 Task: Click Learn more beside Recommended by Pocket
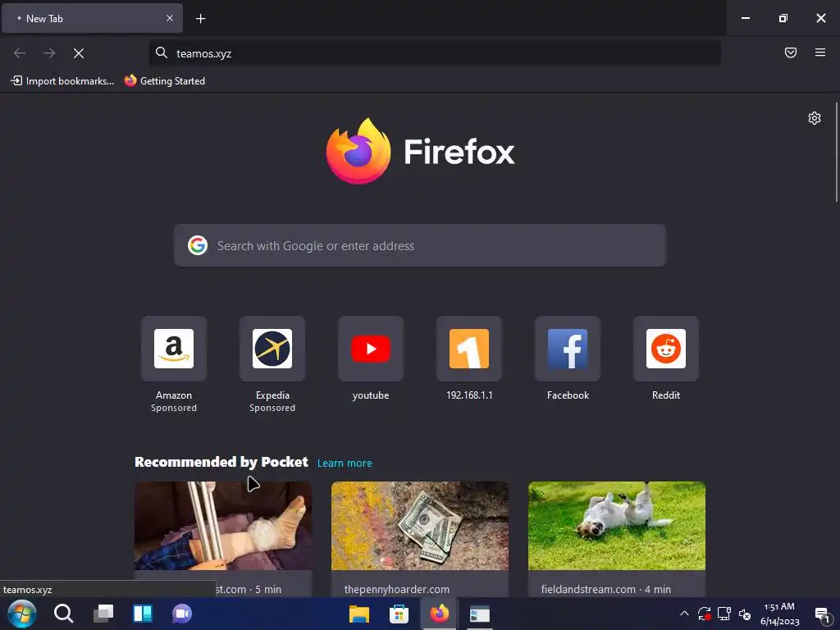[345, 463]
